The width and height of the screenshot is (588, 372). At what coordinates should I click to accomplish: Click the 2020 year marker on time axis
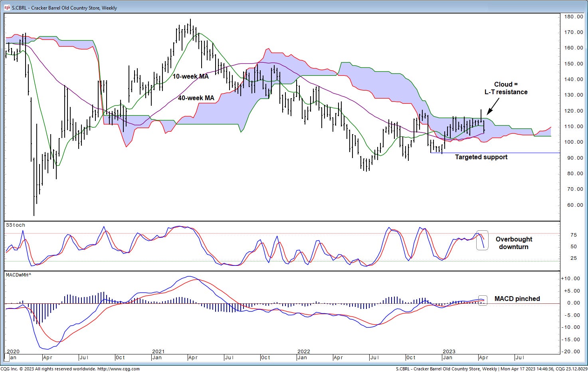13,352
